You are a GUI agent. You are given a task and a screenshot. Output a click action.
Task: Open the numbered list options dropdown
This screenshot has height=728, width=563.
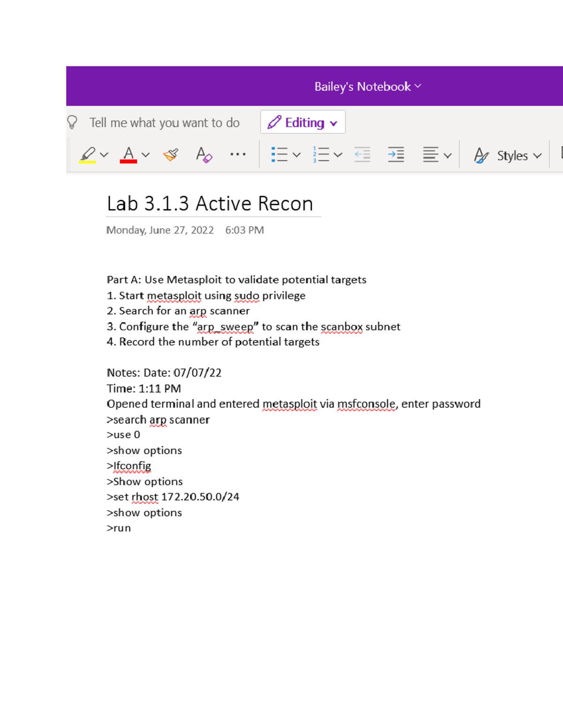(337, 154)
